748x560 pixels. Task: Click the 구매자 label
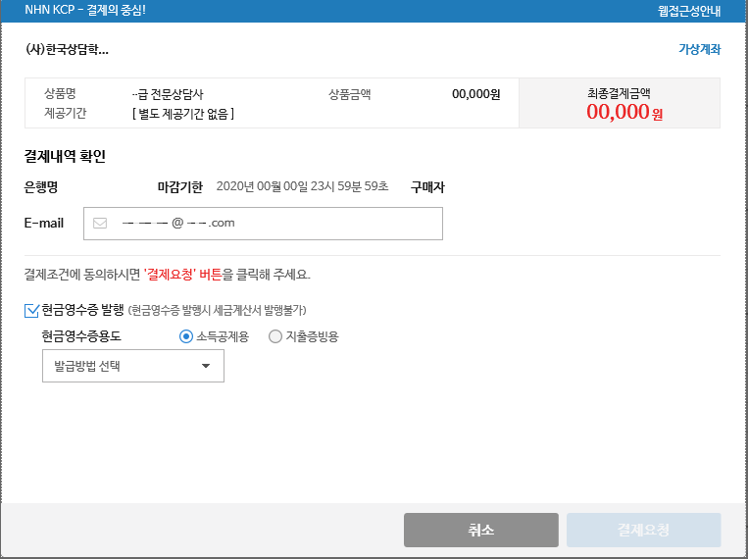pyautogui.click(x=427, y=186)
